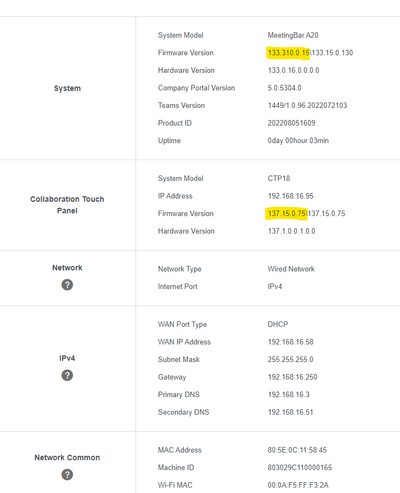
Task: Click the Wi-Fi MAC address value
Action: (x=298, y=485)
